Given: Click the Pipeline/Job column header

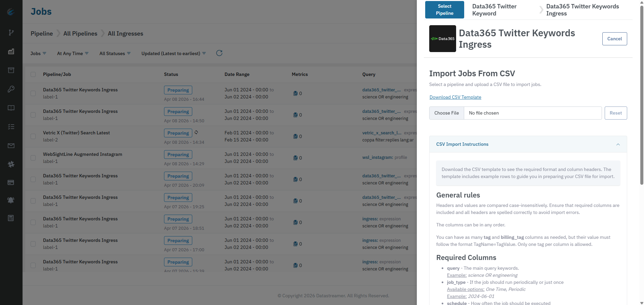Looking at the screenshot, I should [x=57, y=74].
